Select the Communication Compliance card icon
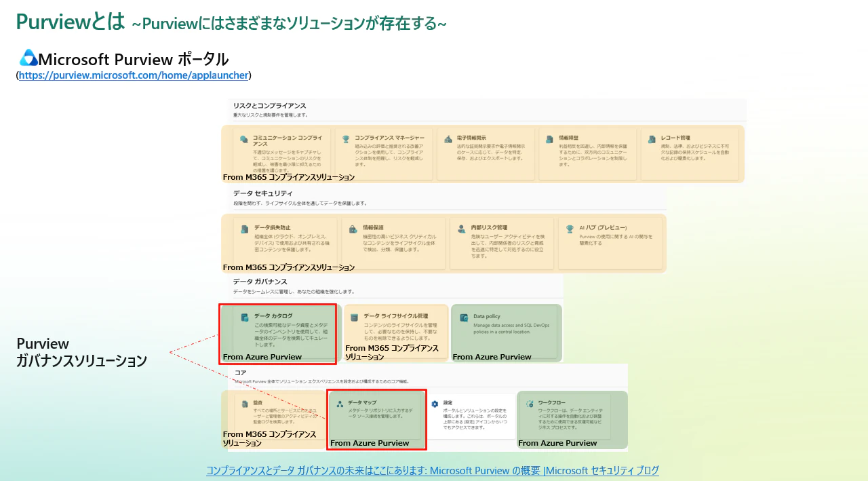 click(244, 139)
